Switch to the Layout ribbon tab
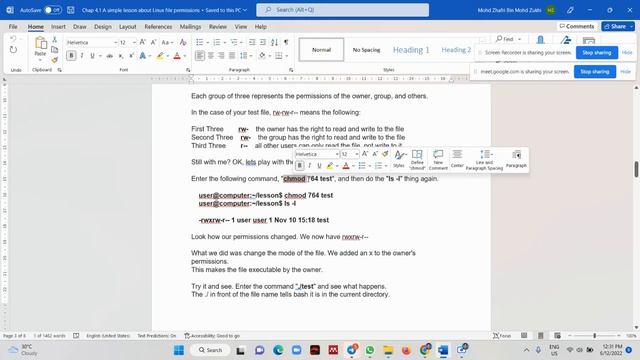Viewport: 640px width, 360px height. pos(127,27)
